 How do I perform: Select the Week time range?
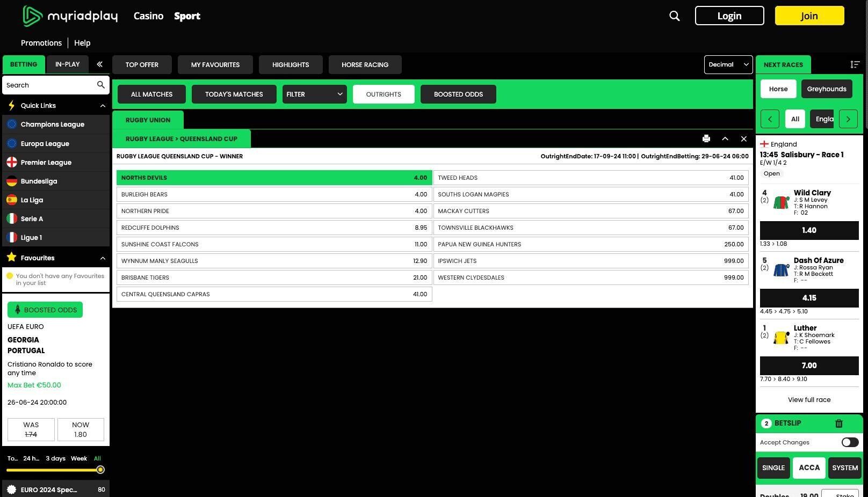(x=79, y=458)
